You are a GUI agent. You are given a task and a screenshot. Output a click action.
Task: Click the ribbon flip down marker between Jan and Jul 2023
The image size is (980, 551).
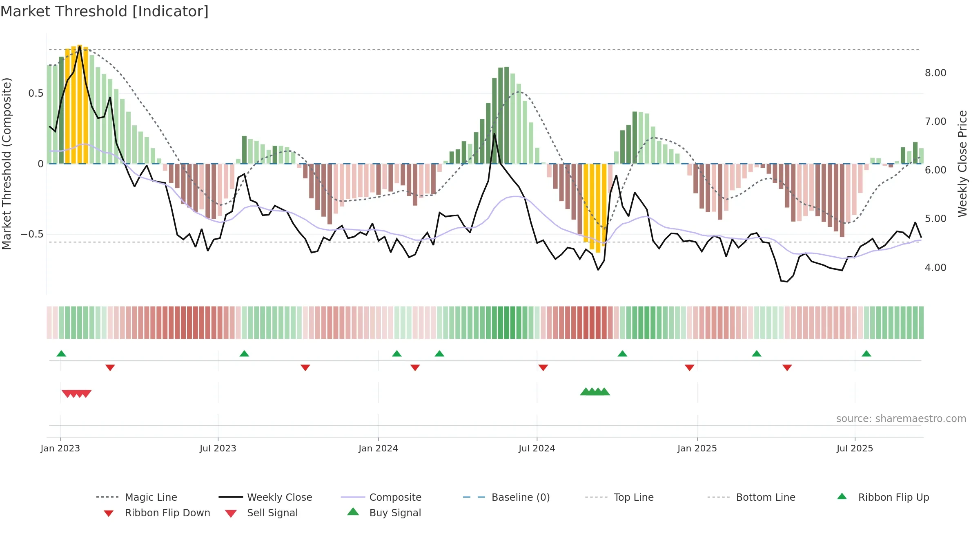[x=110, y=368]
